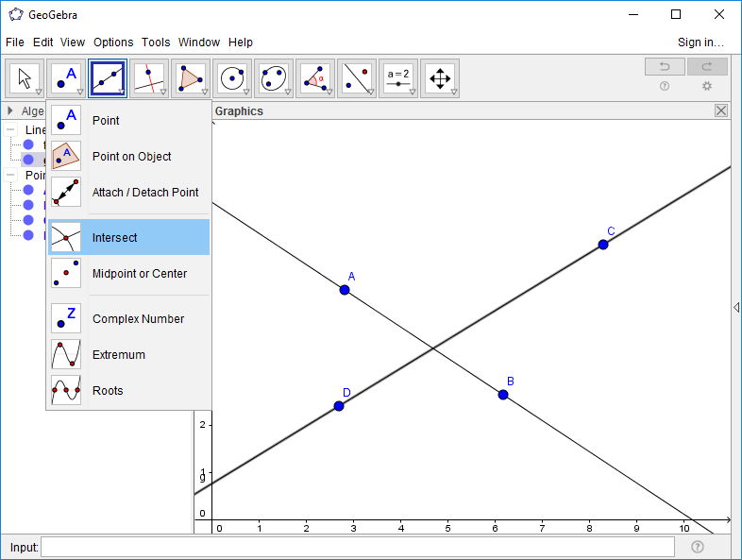This screenshot has height=560, width=742.
Task: Select the Line through two points tool
Action: 108,78
